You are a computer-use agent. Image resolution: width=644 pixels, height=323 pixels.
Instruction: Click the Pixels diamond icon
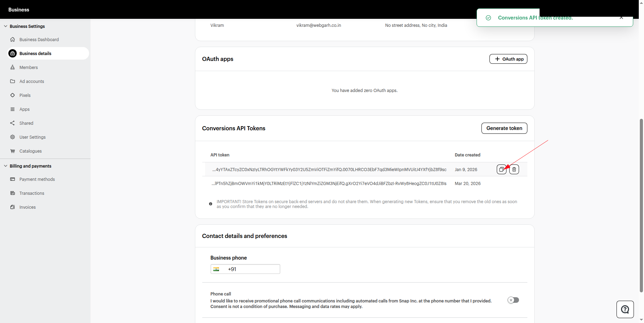[x=13, y=95]
